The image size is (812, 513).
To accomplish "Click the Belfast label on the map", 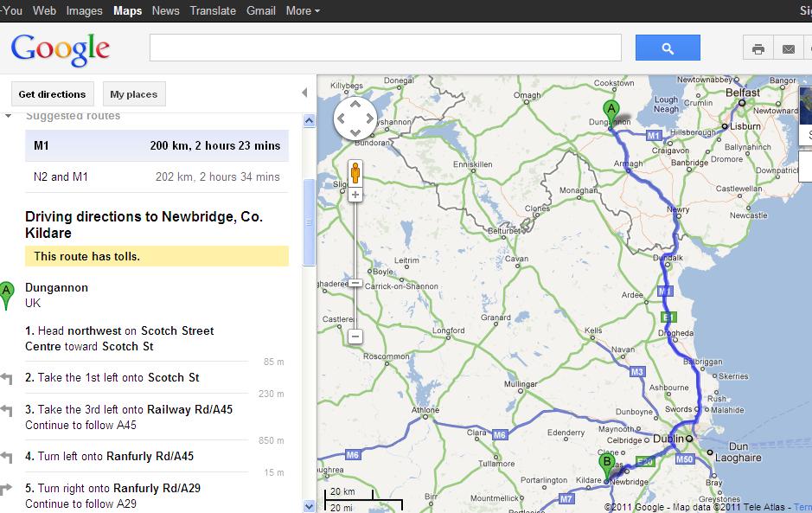I will click(743, 93).
